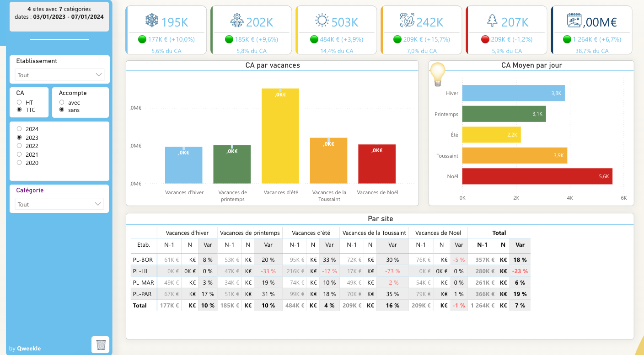Image resolution: width=644 pixels, height=355 pixels.
Task: Click the Vacances de printemps column header
Action: [250, 233]
